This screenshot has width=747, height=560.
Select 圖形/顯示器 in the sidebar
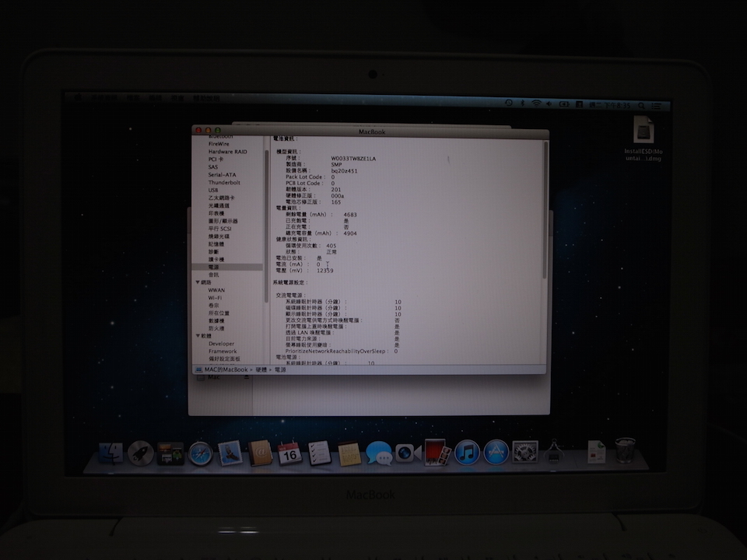223,221
